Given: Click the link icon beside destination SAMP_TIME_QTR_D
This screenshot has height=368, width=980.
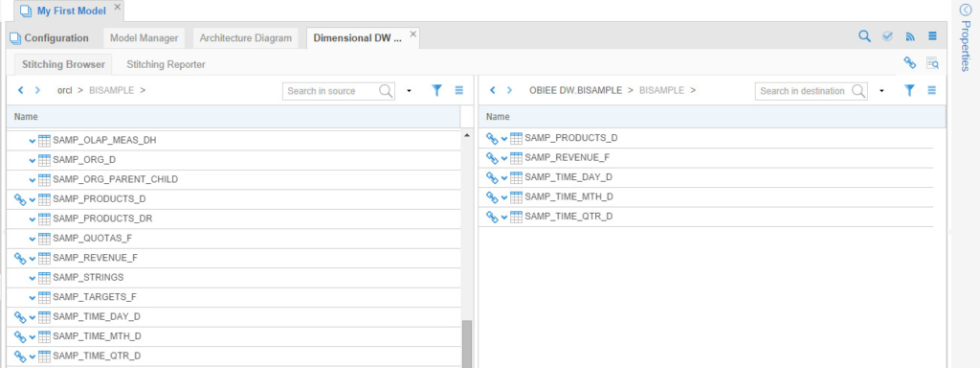Looking at the screenshot, I should click(x=493, y=218).
